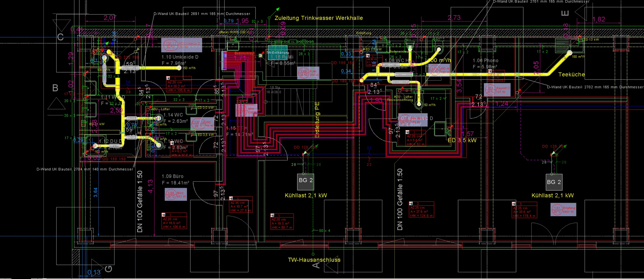Select the Teeküche text label
Image resolution: width=644 pixels, height=279 pixels.
[571, 75]
